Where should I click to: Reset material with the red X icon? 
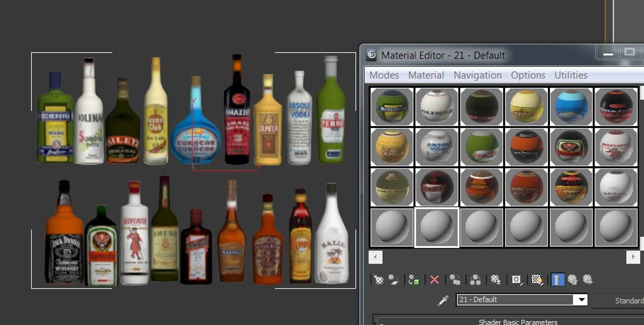pyautogui.click(x=434, y=279)
